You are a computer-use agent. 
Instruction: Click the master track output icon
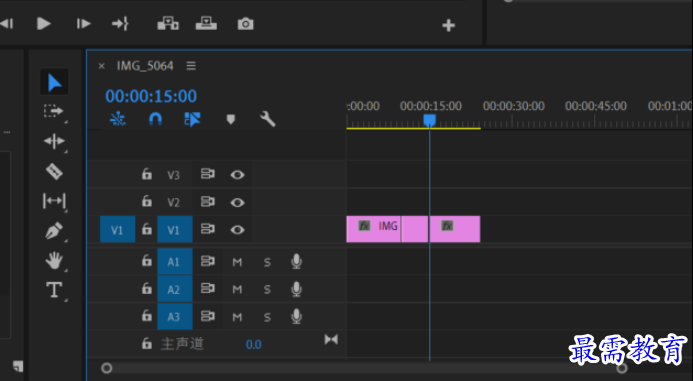click(x=331, y=339)
